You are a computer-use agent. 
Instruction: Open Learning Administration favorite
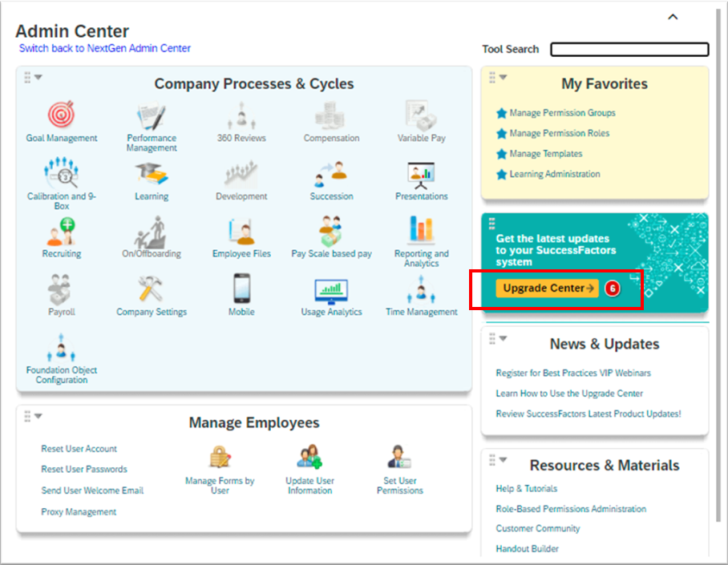pyautogui.click(x=555, y=174)
